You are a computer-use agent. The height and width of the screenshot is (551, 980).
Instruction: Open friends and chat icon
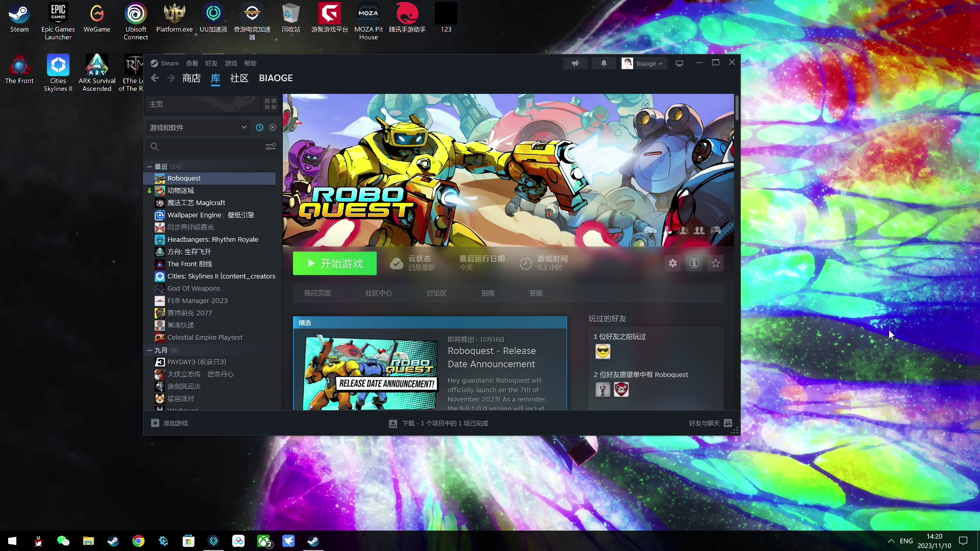click(x=728, y=423)
